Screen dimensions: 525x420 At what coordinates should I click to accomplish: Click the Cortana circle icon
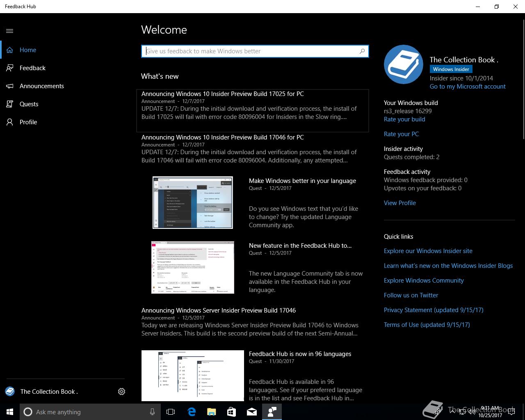coord(28,412)
